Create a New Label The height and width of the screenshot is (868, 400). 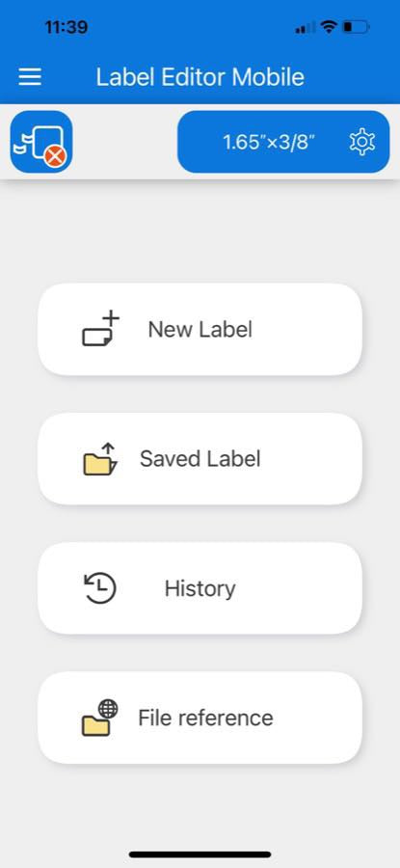tap(200, 330)
